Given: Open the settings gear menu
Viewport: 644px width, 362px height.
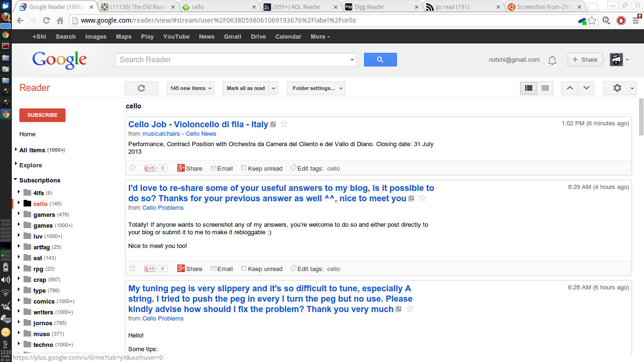Looking at the screenshot, I should tap(620, 88).
